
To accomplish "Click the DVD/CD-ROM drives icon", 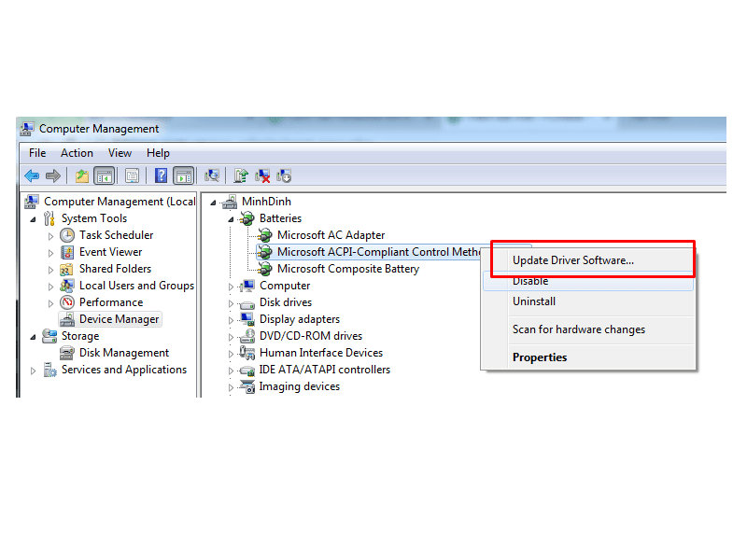I will pyautogui.click(x=247, y=336).
